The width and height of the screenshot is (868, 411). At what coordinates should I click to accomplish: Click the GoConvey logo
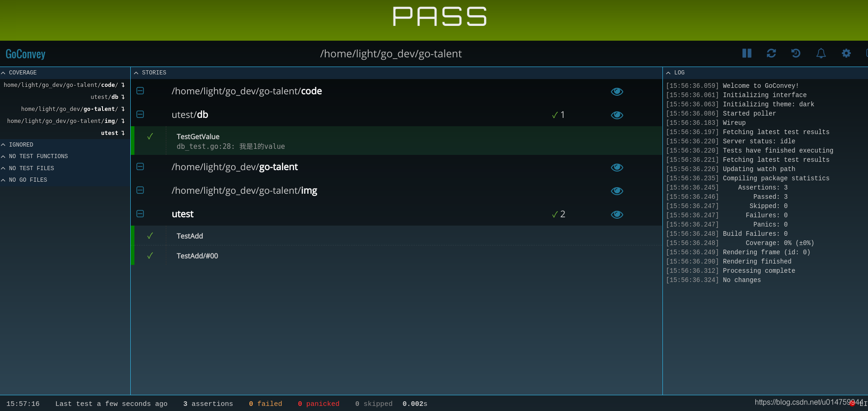tap(25, 54)
